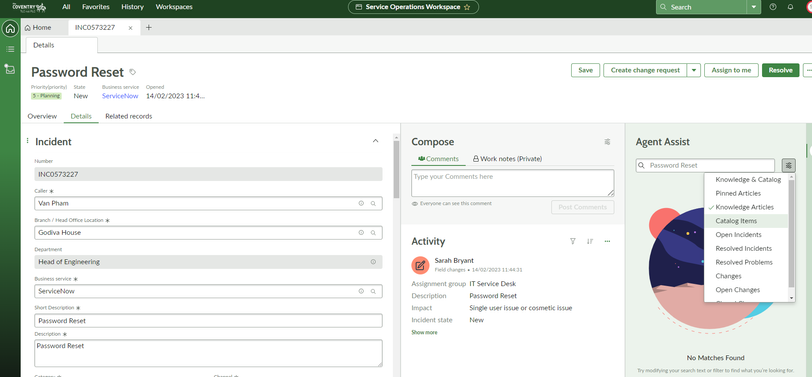812x377 pixels.
Task: Click the Show more link in Activity
Action: tap(424, 332)
